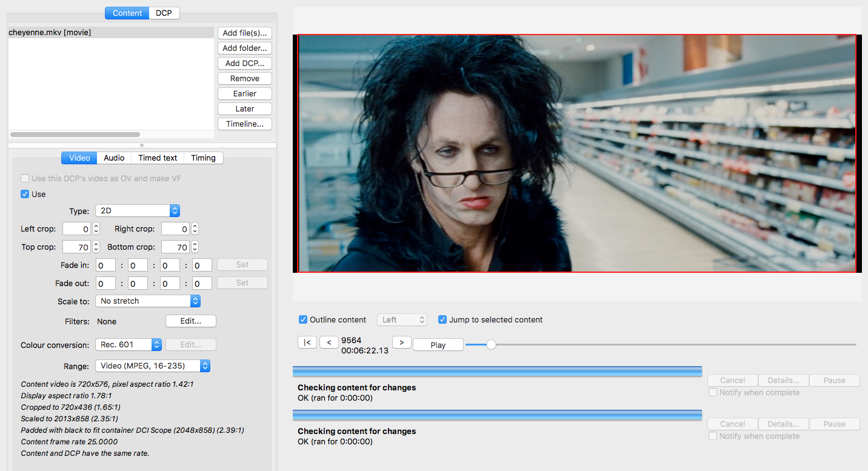
Task: Click the Right crop value field
Action: (x=176, y=229)
